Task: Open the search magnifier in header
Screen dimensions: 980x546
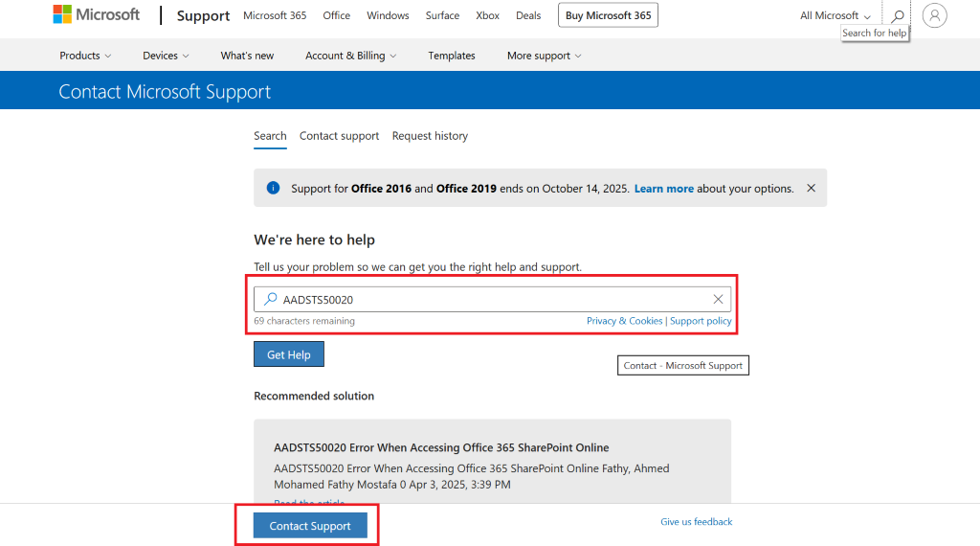Action: coord(898,15)
